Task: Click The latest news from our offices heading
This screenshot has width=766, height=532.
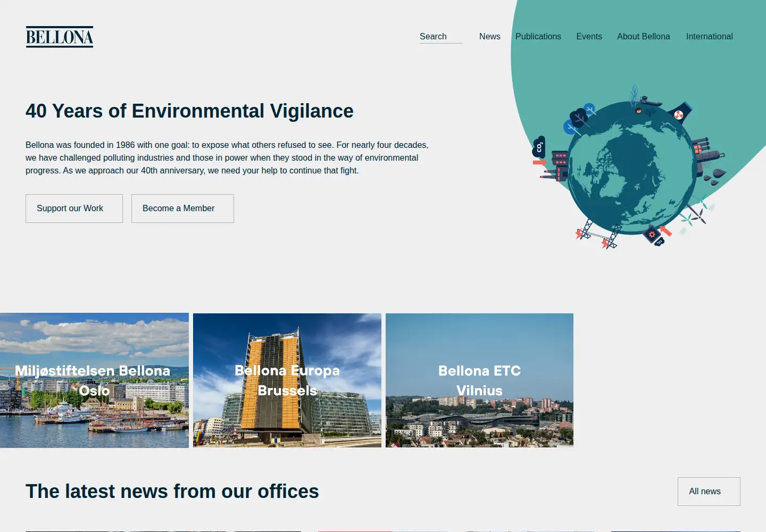Action: coord(172,492)
